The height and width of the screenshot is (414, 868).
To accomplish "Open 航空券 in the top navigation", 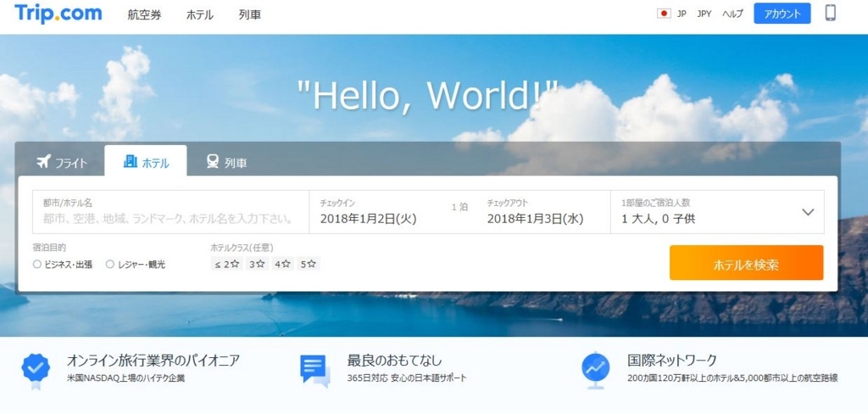I will tap(144, 15).
